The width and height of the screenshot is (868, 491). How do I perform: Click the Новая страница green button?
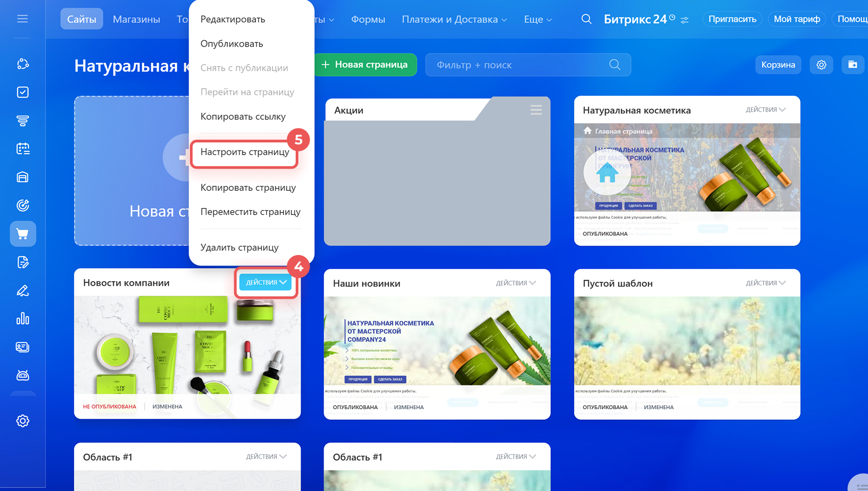(x=365, y=65)
